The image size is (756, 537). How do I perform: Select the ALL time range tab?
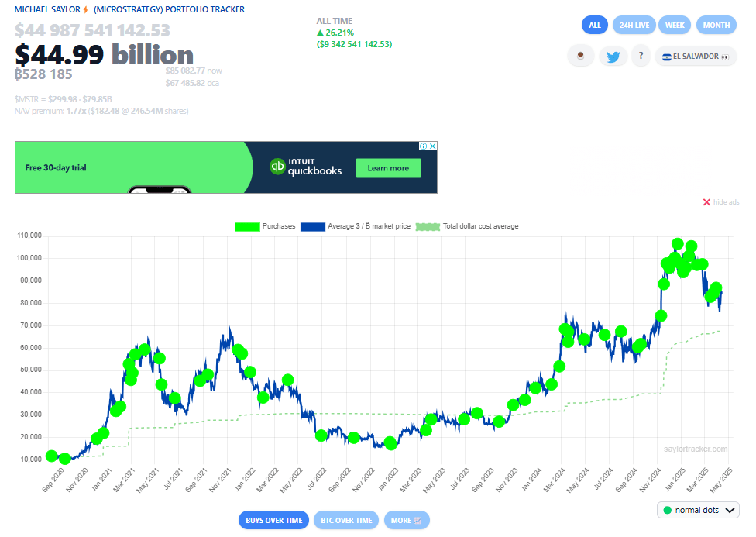(594, 25)
